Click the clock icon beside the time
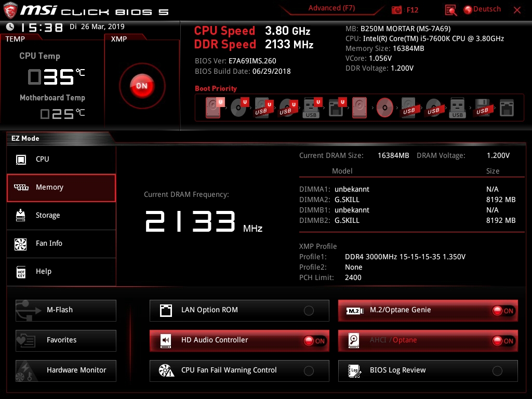This screenshot has height=399, width=532. (x=10, y=26)
